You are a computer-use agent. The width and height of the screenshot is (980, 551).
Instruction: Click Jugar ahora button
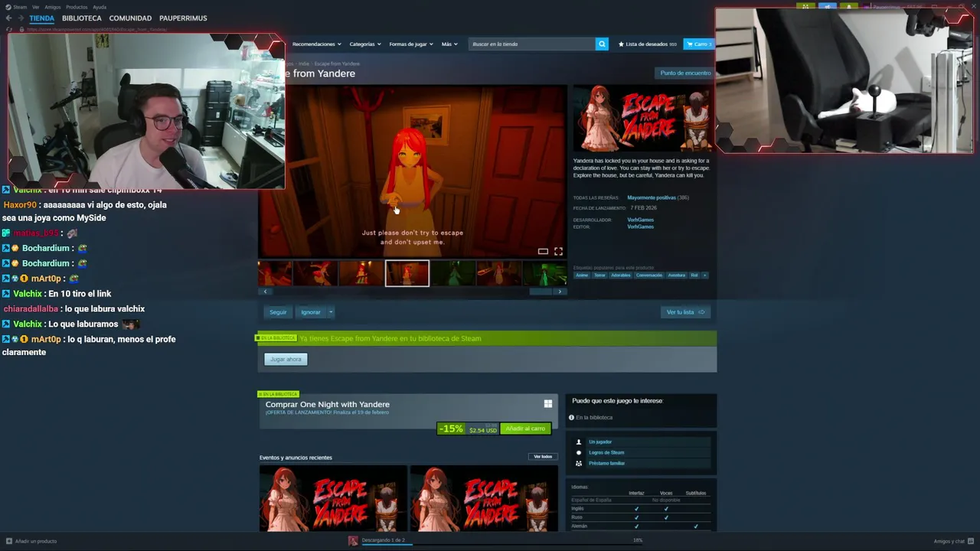[x=286, y=359]
